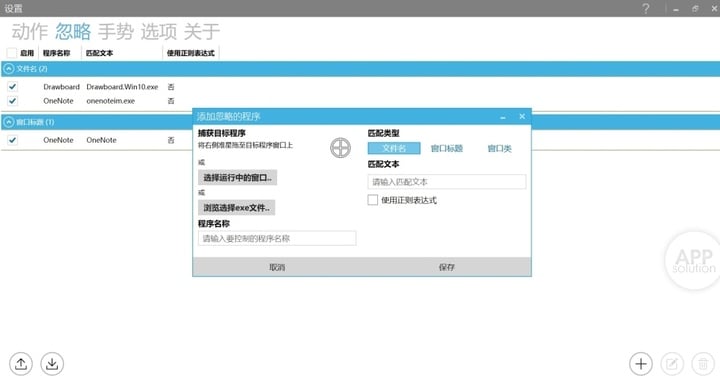Toggle the 启用 header select-all checkbox
The image size is (720, 384).
click(x=12, y=53)
